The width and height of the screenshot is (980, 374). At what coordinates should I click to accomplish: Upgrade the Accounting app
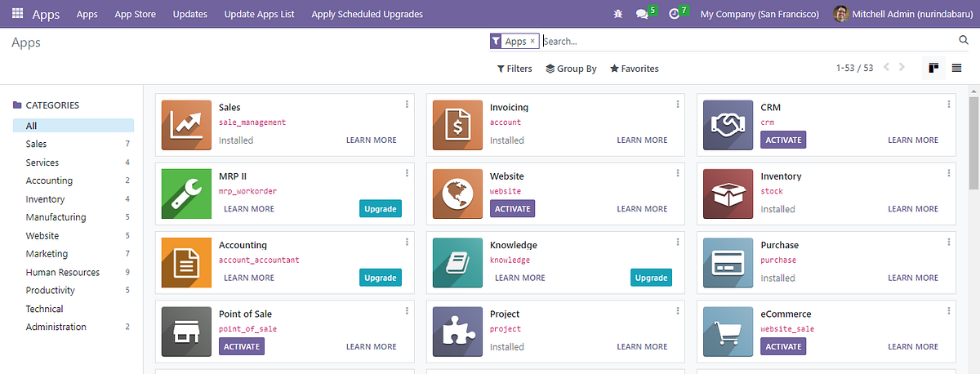pyautogui.click(x=381, y=278)
